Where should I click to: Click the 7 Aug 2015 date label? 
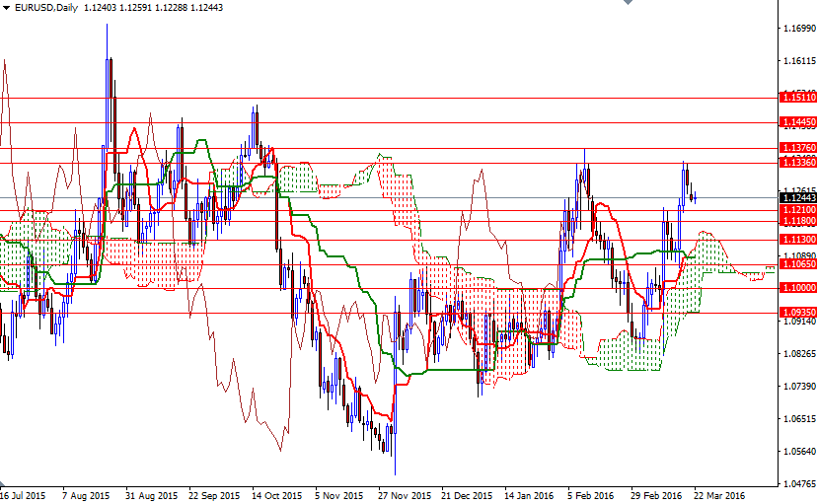[86, 496]
